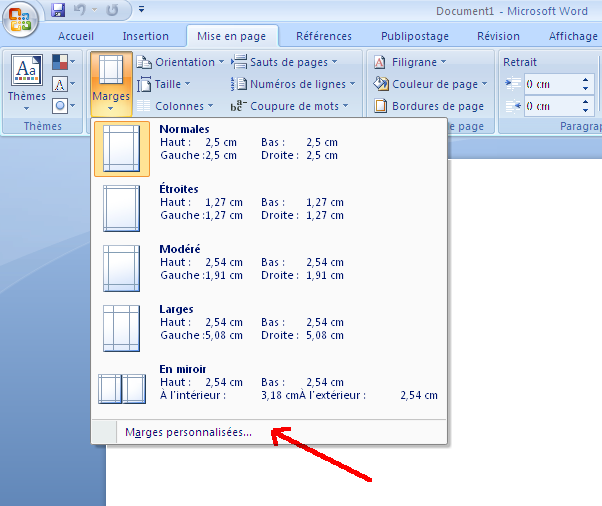Click the Bordures de page icon
The width and height of the screenshot is (602, 506).
380,106
